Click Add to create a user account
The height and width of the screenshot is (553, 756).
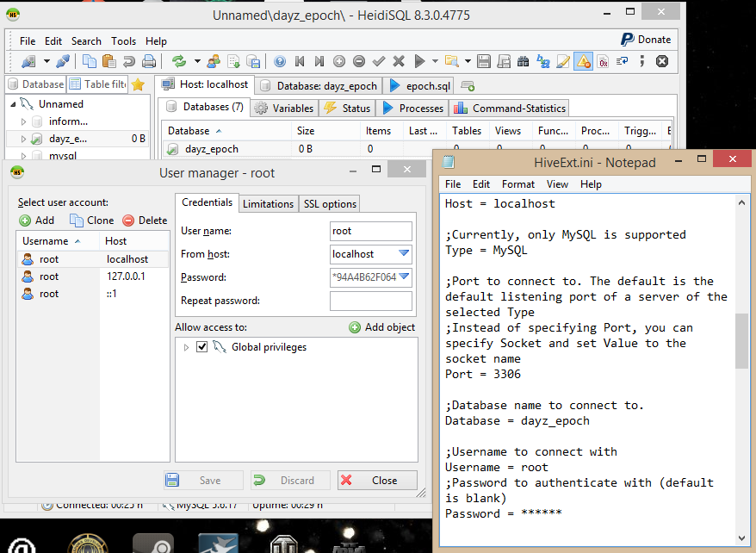(37, 221)
